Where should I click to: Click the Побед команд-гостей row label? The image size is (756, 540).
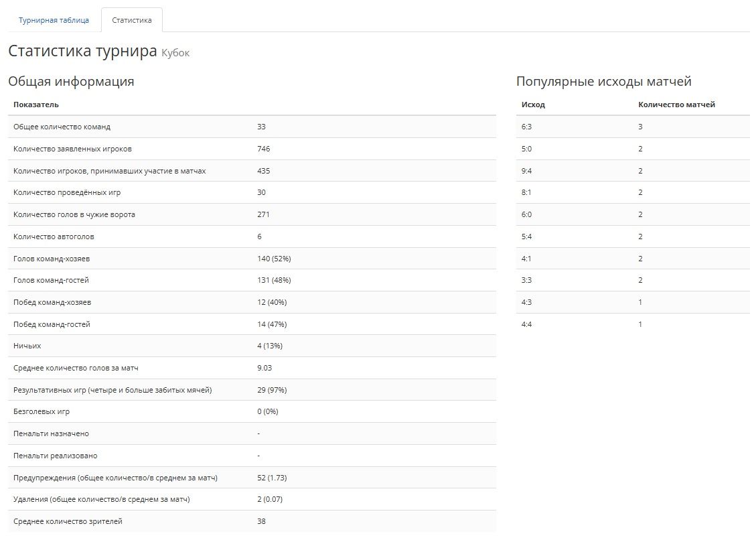(x=52, y=324)
